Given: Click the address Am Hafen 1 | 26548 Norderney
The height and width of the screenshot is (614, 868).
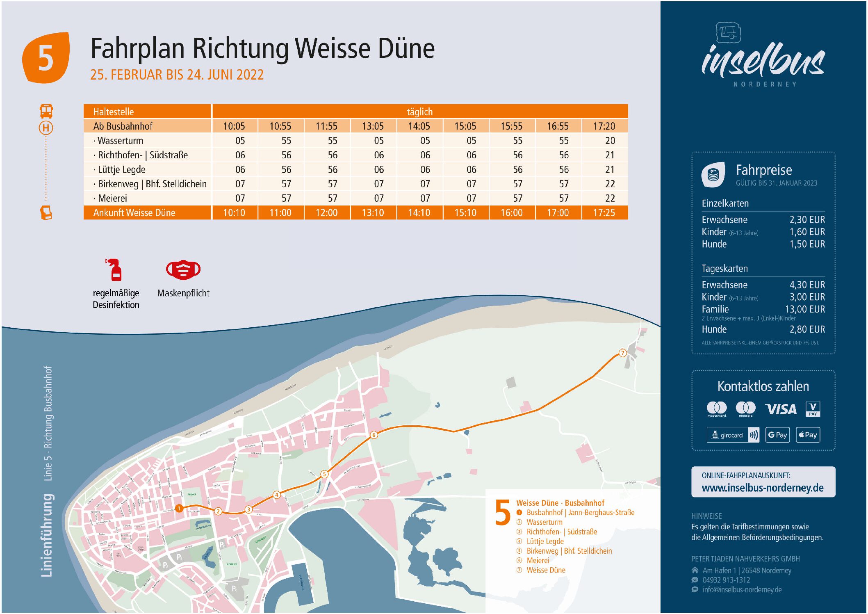Looking at the screenshot, I should [x=747, y=570].
